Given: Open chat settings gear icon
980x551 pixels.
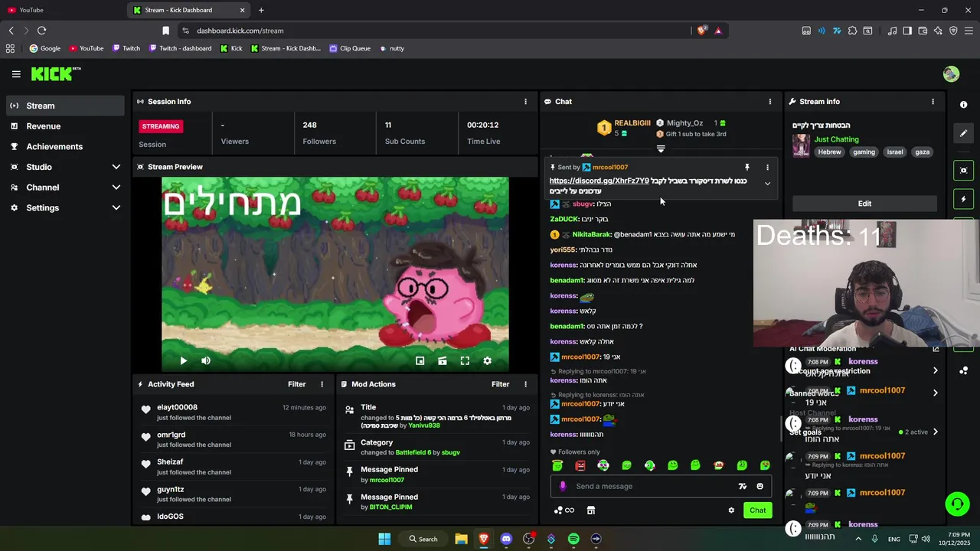Looking at the screenshot, I should point(731,510).
